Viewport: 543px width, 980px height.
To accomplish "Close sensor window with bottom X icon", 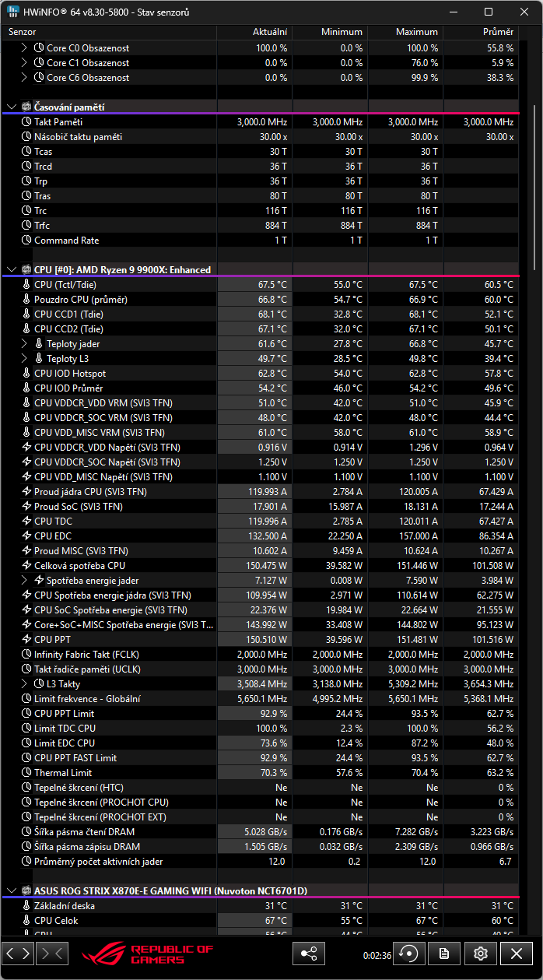I will [516, 954].
